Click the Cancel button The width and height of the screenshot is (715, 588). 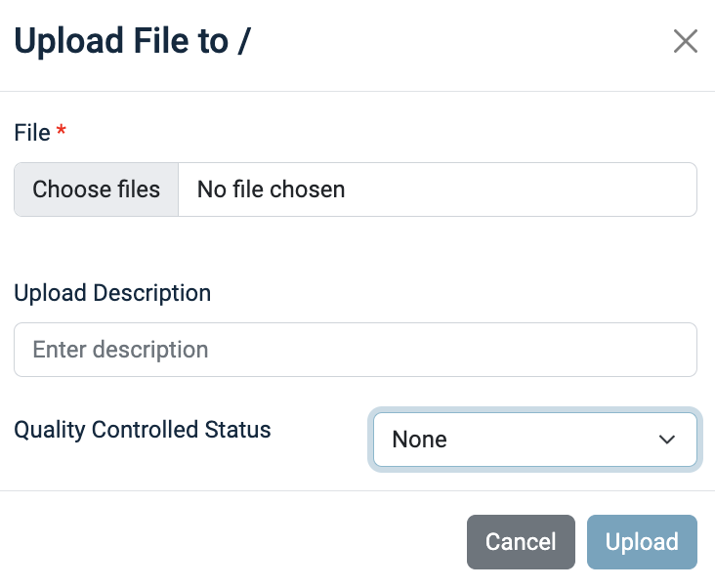[521, 541]
